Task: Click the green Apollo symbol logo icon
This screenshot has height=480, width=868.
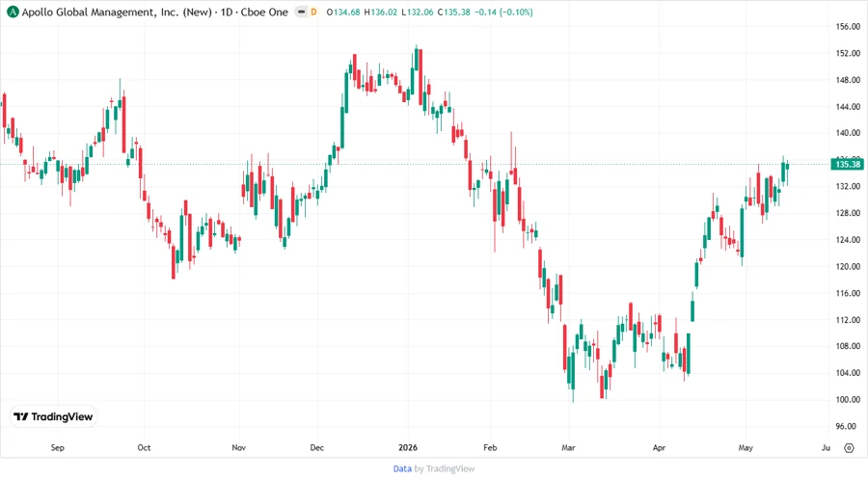Action: click(13, 13)
